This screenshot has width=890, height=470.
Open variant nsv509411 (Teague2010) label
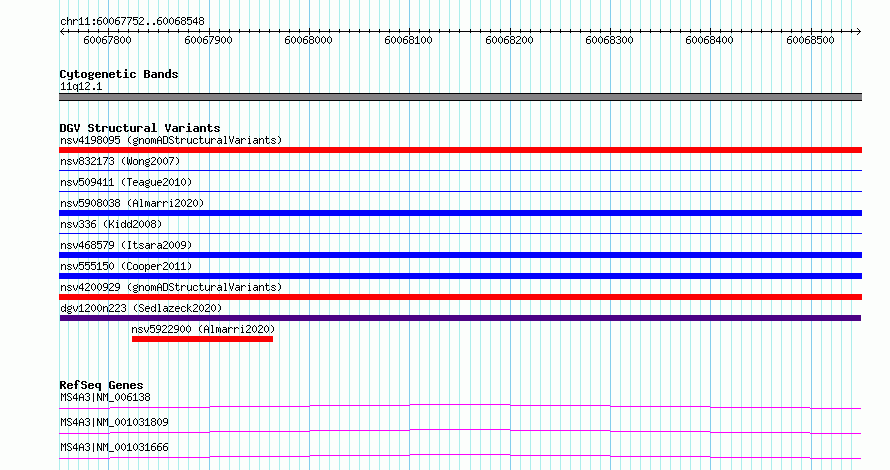coord(126,182)
